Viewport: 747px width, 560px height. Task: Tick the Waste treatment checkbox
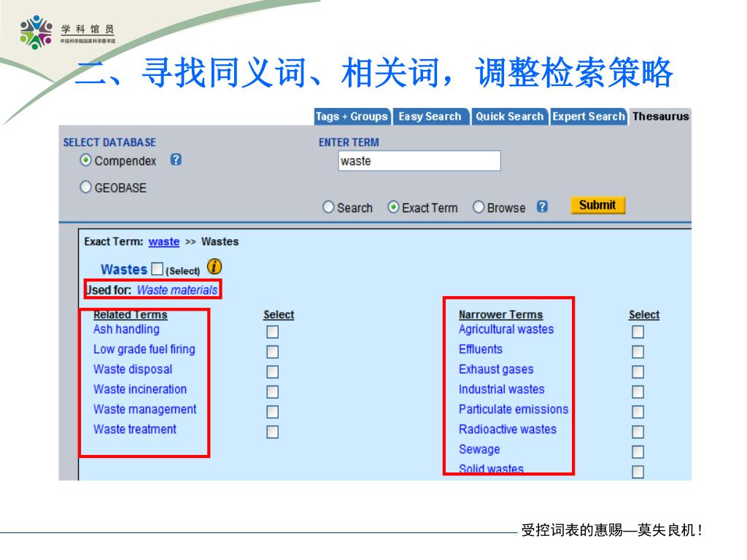[273, 432]
